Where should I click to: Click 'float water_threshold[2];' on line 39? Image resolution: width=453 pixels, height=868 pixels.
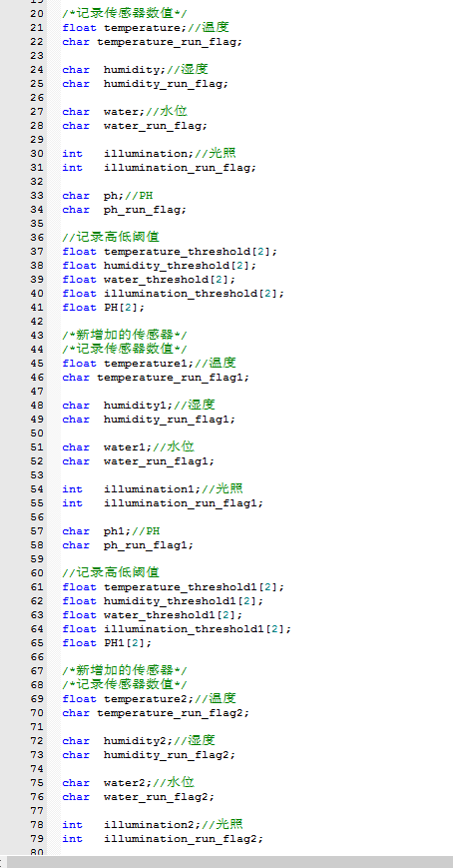(149, 280)
